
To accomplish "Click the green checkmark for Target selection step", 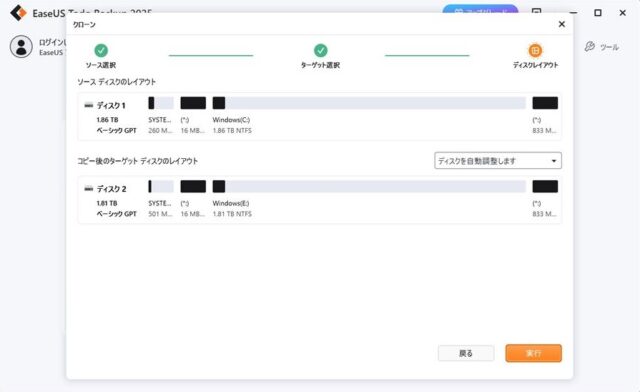I will click(321, 51).
